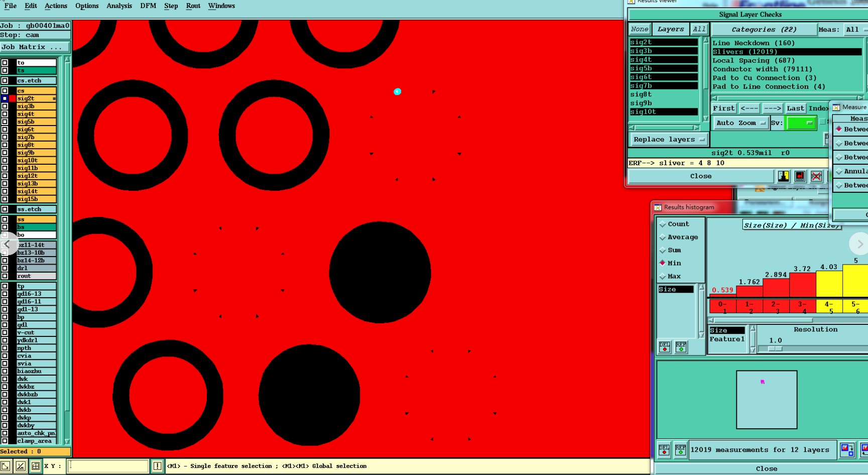Click left arrow of categories horizontal scrollbar
868x475 pixels.
coord(715,98)
